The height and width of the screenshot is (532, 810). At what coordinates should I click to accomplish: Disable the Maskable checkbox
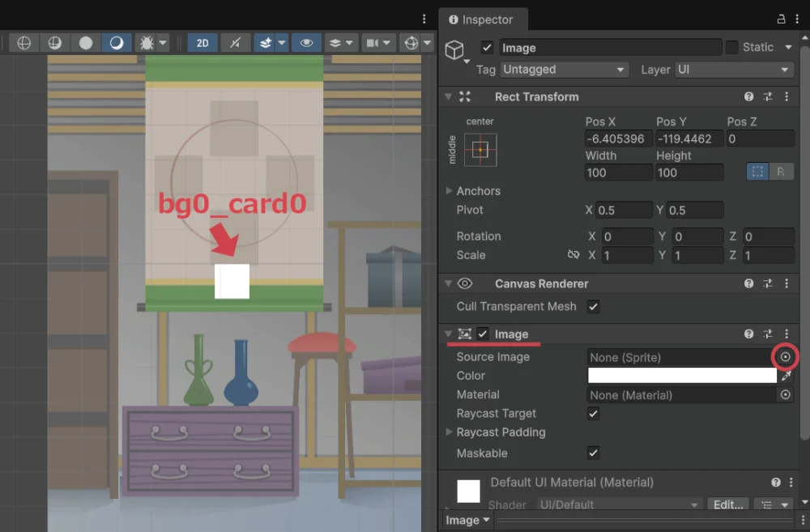(x=594, y=453)
